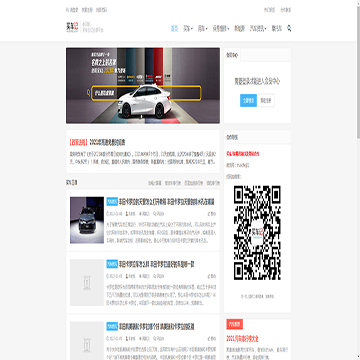The width and height of the screenshot is (360, 360).
Task: Click the white register button beside the login button
Action: [x=266, y=100]
